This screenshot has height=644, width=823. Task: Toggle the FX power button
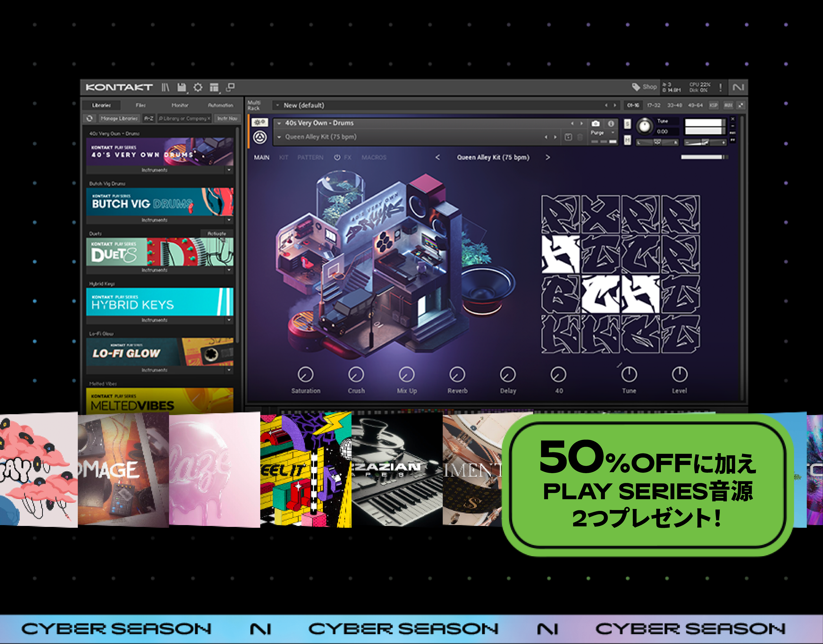pos(337,157)
